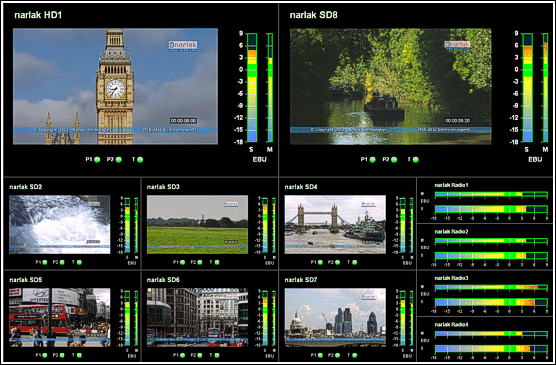556x365 pixels.
Task: Click the narlak HD1 stereo S audio meter
Action: [252, 87]
